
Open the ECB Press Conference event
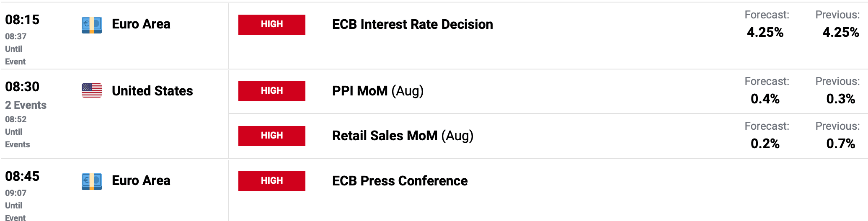click(x=400, y=181)
